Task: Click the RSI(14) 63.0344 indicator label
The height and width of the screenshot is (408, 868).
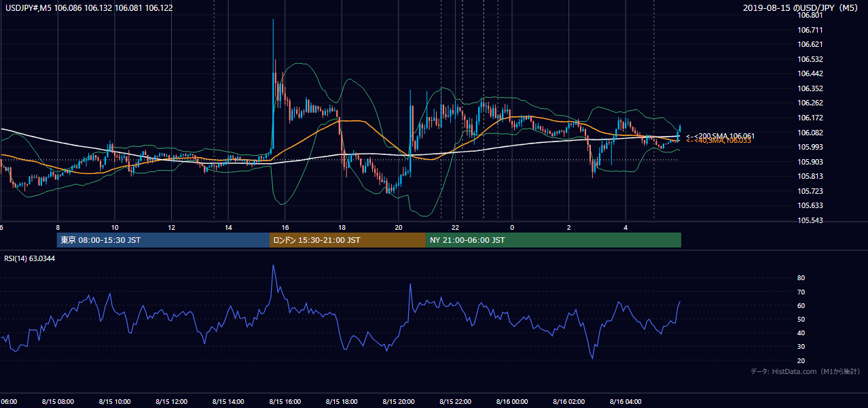Action: 30,258
